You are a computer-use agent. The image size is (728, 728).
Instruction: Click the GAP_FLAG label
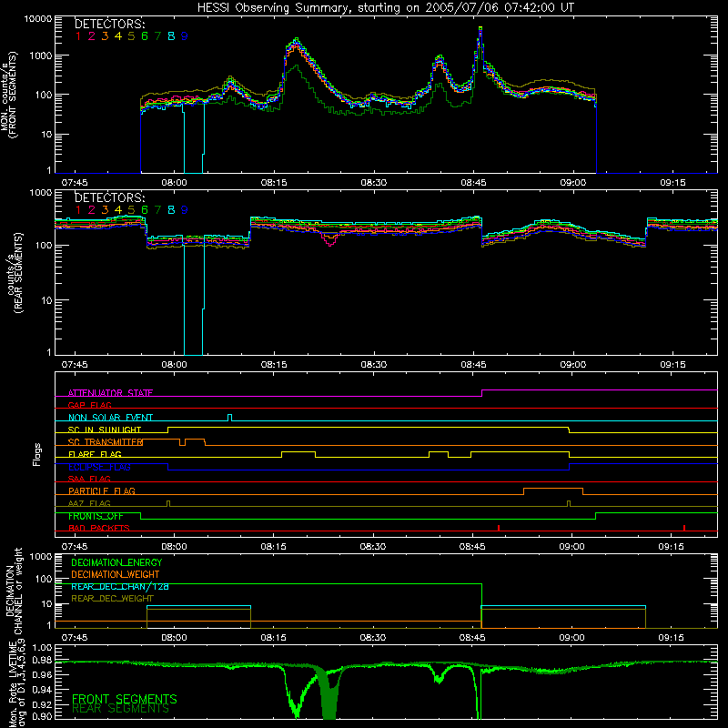pos(89,405)
